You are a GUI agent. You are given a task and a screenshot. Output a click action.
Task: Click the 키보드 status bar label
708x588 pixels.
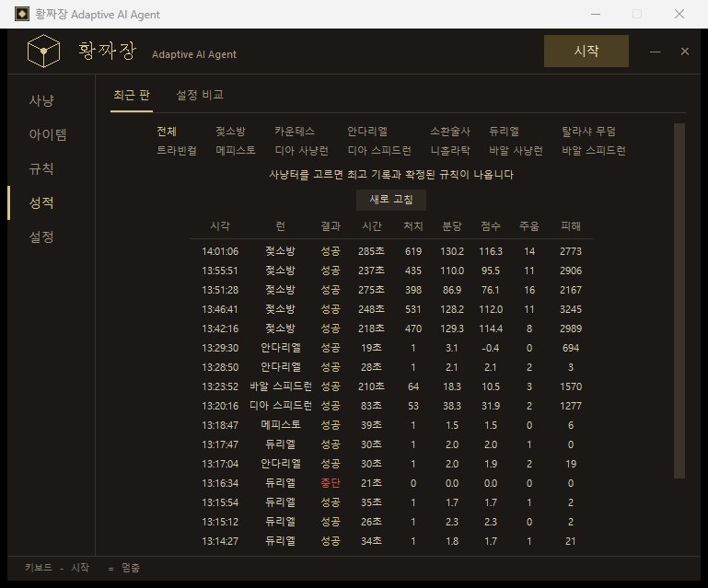[x=39, y=568]
